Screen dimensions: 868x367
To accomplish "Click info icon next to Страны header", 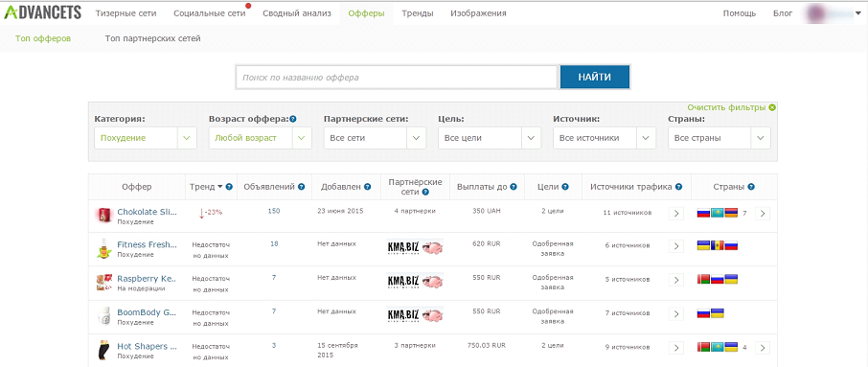I will (751, 187).
